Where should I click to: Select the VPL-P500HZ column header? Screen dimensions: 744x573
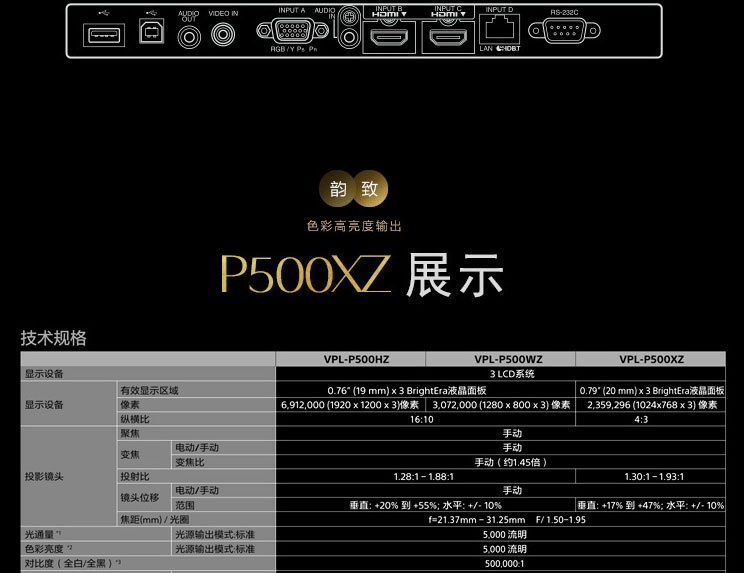(350, 359)
